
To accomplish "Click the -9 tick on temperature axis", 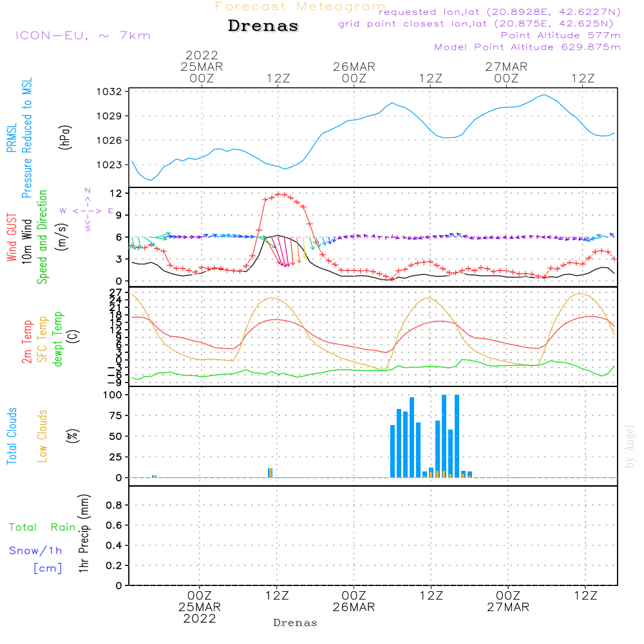I will coord(115,383).
